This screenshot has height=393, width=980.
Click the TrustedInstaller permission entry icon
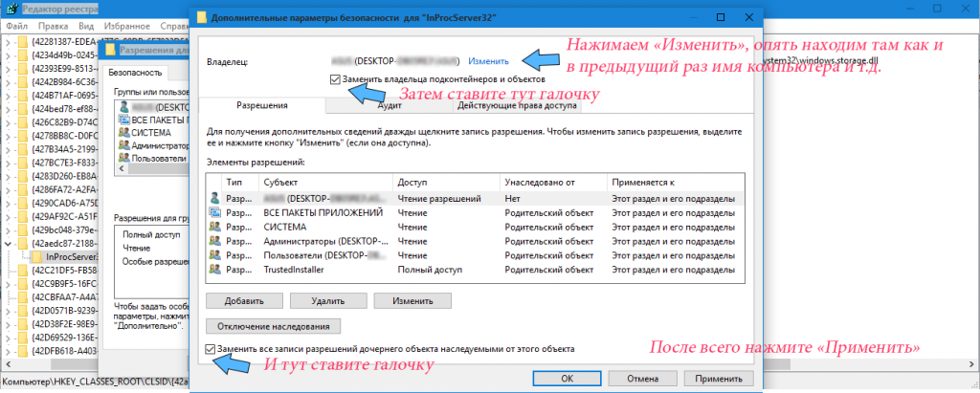tap(214, 271)
